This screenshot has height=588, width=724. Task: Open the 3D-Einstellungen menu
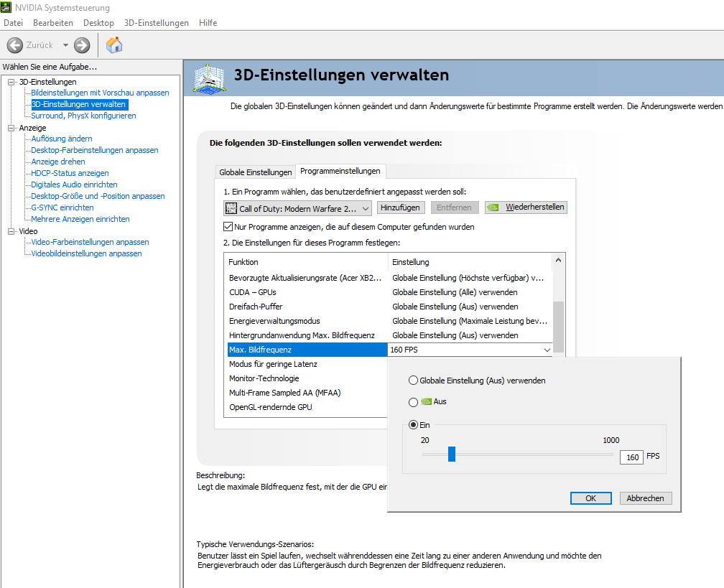tap(156, 23)
